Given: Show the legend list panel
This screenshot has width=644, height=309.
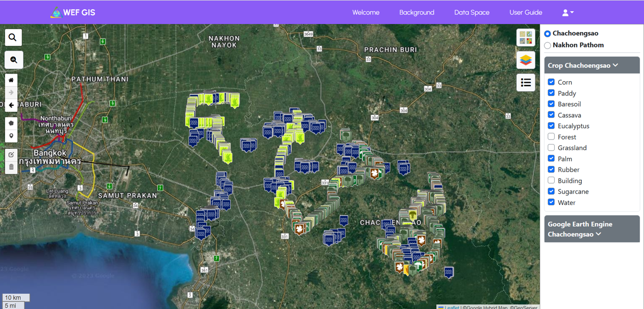Looking at the screenshot, I should coord(526,83).
